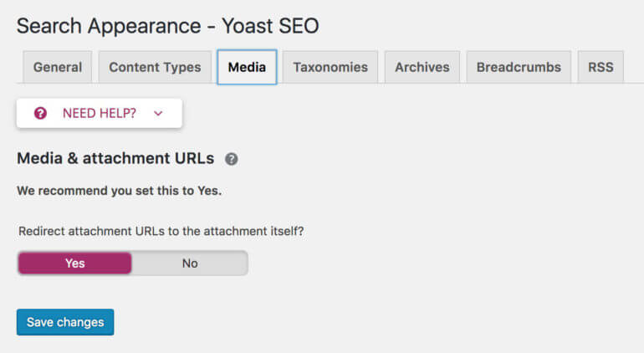This screenshot has width=644, height=353.
Task: Switch to the Breadcrumbs tab
Action: (x=519, y=67)
